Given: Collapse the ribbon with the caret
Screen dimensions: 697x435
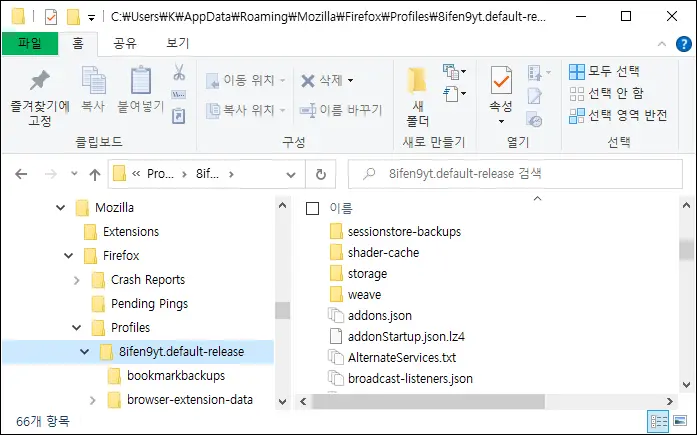Looking at the screenshot, I should pyautogui.click(x=662, y=44).
